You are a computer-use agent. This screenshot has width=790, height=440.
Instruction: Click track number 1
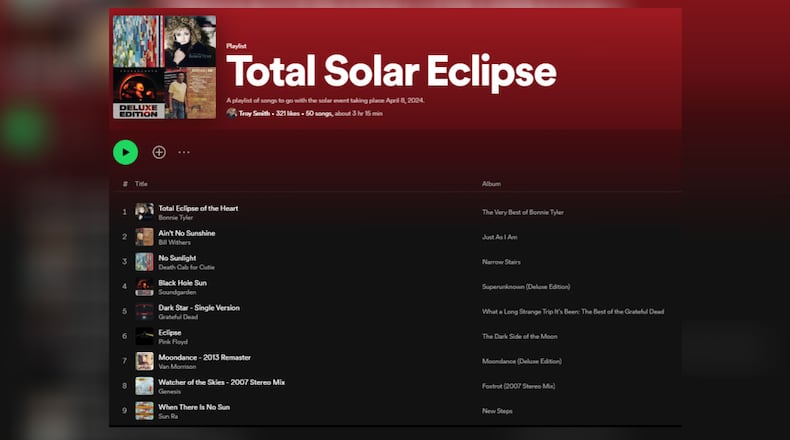124,212
